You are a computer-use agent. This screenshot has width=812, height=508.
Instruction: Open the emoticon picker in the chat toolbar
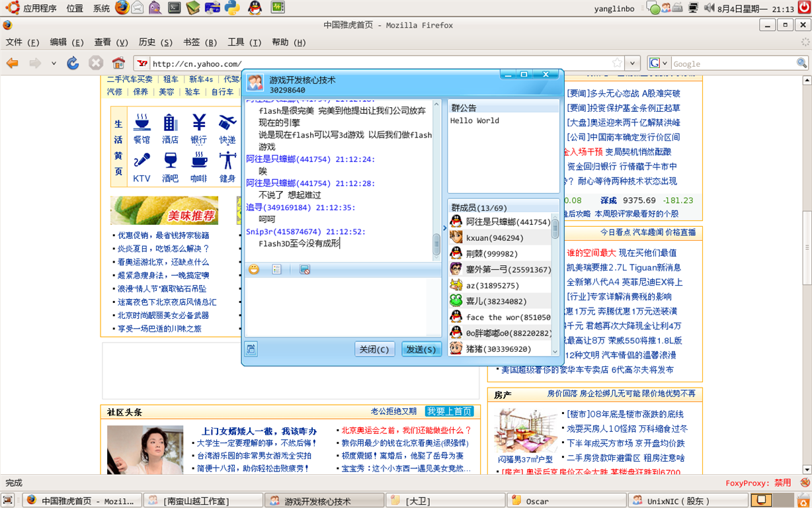254,269
